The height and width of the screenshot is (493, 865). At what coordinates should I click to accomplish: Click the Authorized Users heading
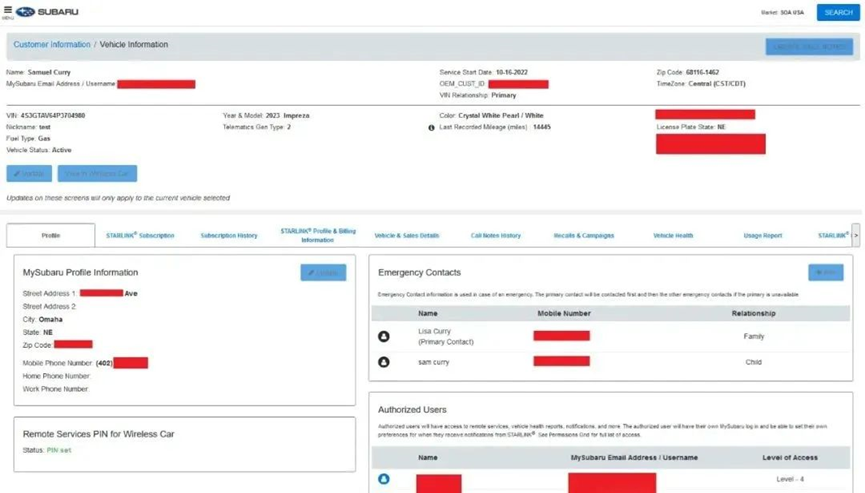tap(412, 410)
